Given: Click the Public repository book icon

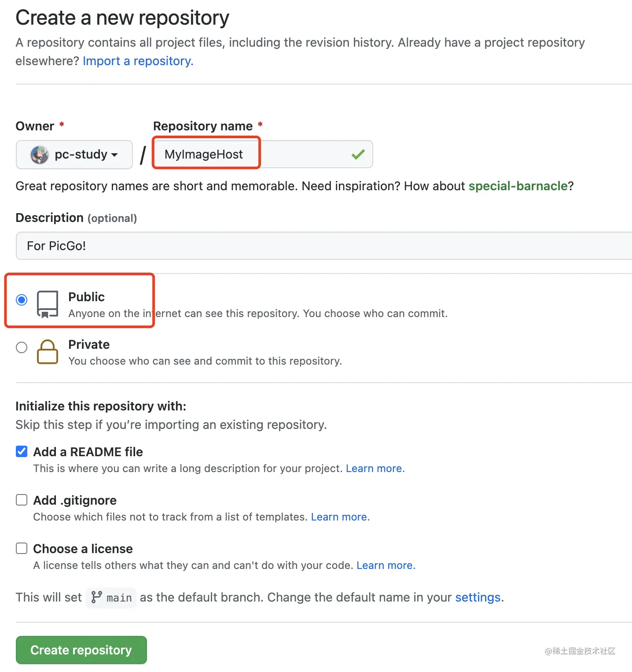Looking at the screenshot, I should tap(48, 304).
